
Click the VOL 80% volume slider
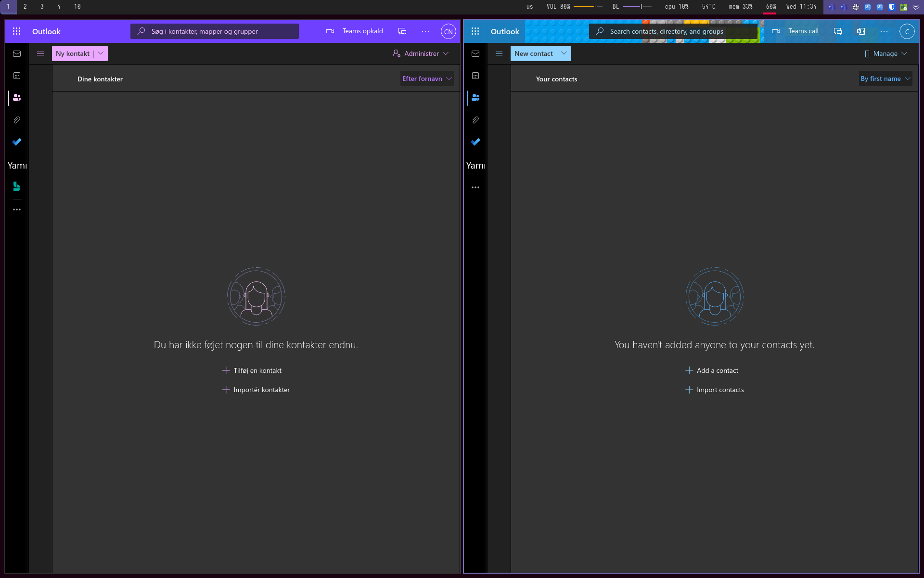click(588, 6)
